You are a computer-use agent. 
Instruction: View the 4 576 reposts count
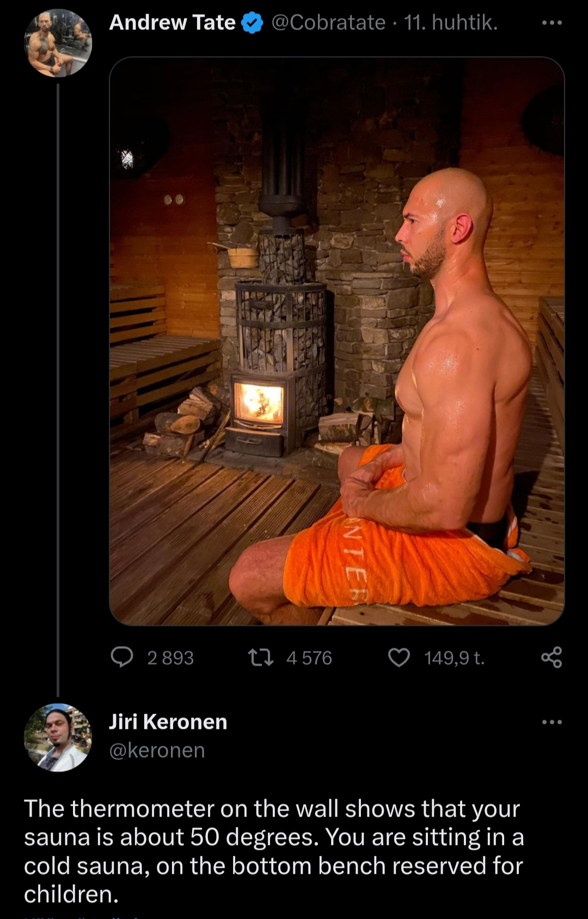[309, 658]
